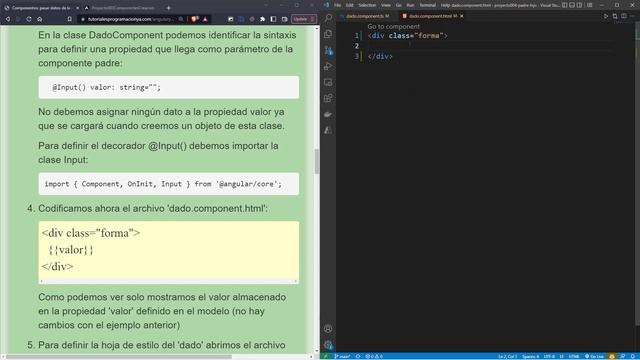The image size is (640, 360).
Task: Click the Go to component code lens
Action: [x=393, y=26]
